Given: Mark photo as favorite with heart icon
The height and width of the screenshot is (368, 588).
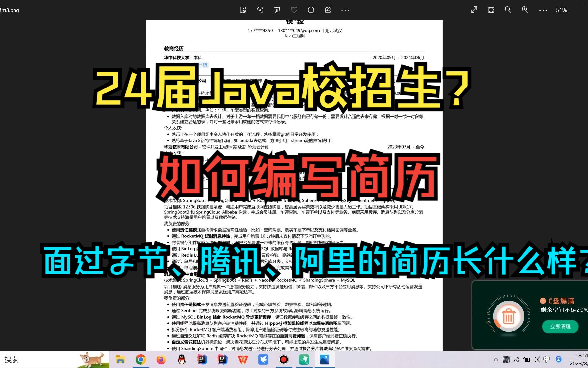Looking at the screenshot, I should 294,10.
